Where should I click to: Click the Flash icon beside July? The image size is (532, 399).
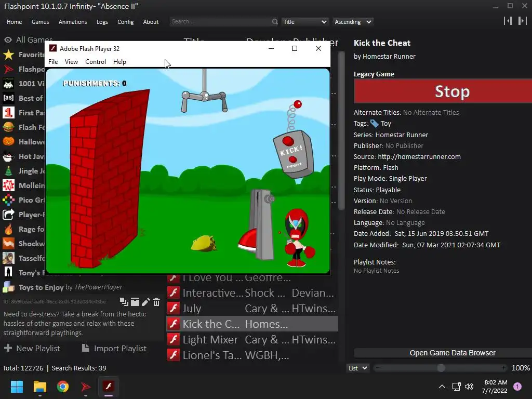click(174, 308)
